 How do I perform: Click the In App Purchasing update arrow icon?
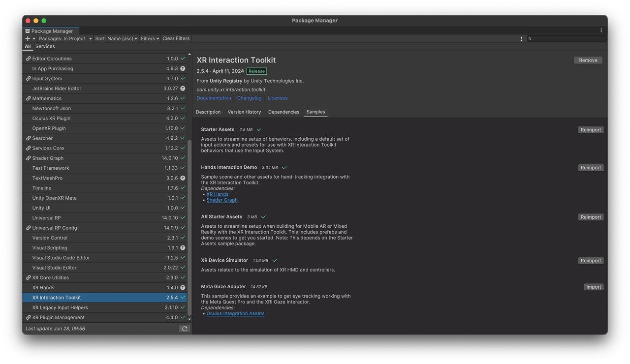[x=183, y=68]
